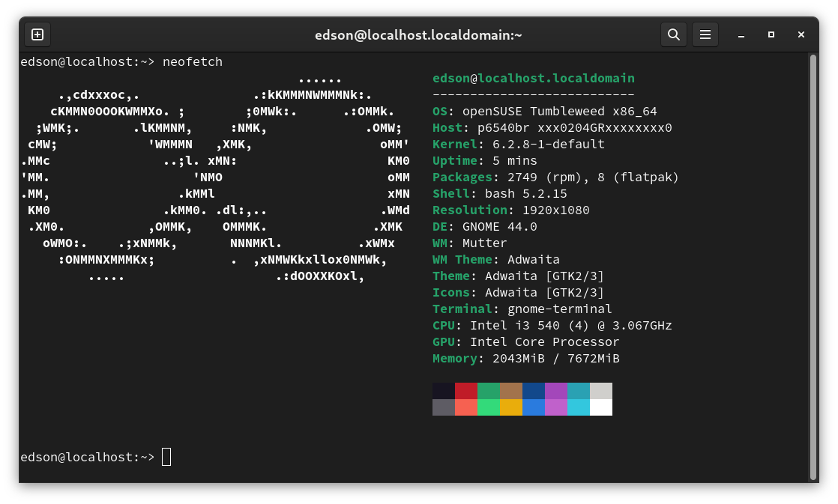The image size is (838, 504).
Task: Open a new terminal tab
Action: pyautogui.click(x=37, y=34)
